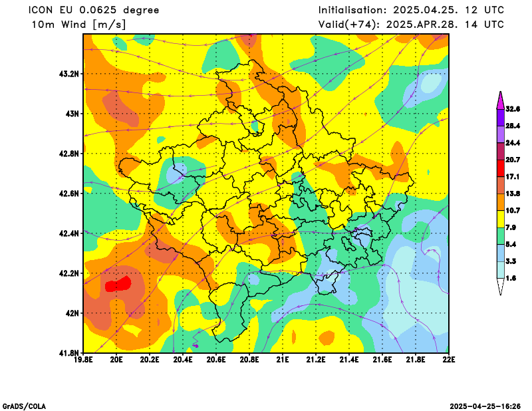Click the legend value 3.3
The height and width of the screenshot is (411, 532).
point(511,261)
